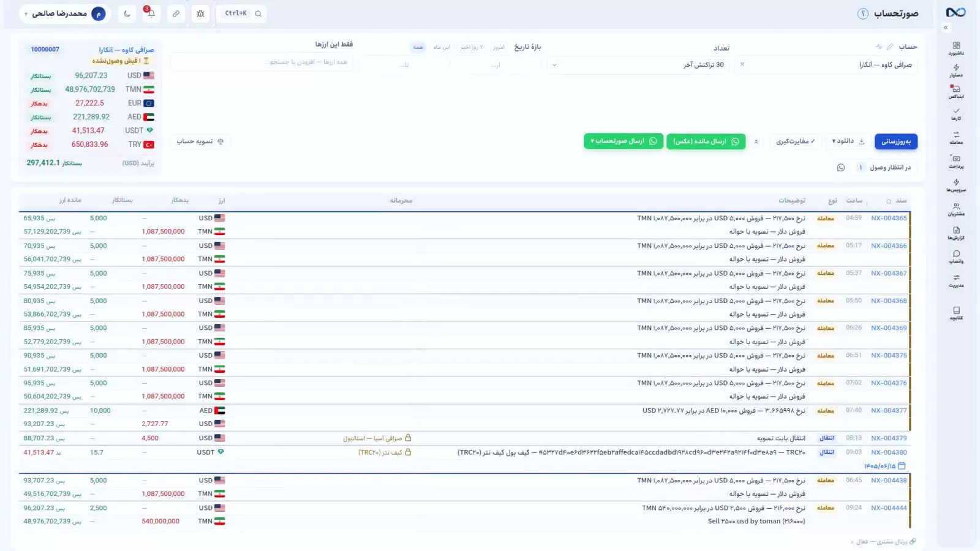Click the lock icon beside صرافی آسیا — استانبول

[408, 438]
